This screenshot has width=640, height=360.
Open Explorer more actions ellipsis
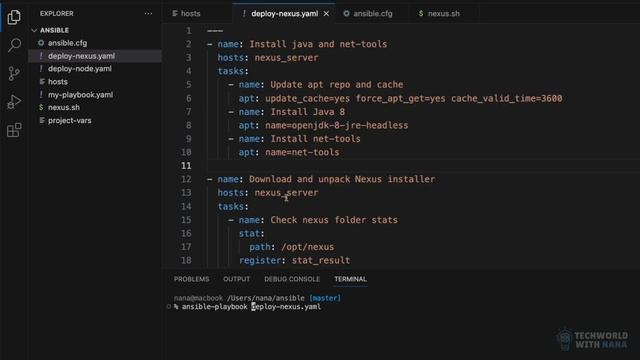[148, 13]
